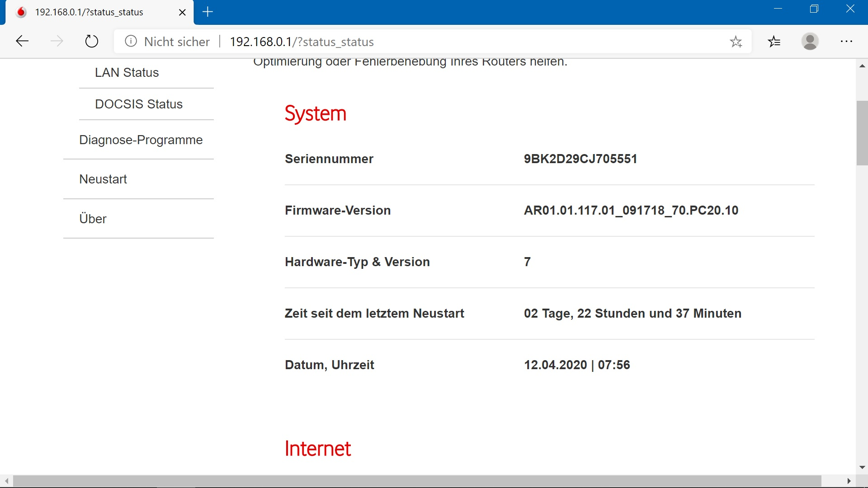The width and height of the screenshot is (868, 488).
Task: Click the address bar URL field
Action: click(407, 42)
